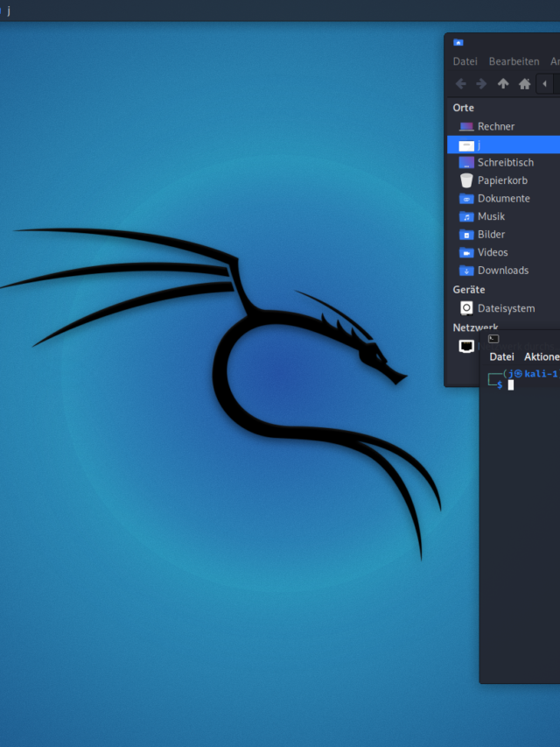This screenshot has height=747, width=560.
Task: Open the Datei menu in the terminal
Action: [x=501, y=356]
